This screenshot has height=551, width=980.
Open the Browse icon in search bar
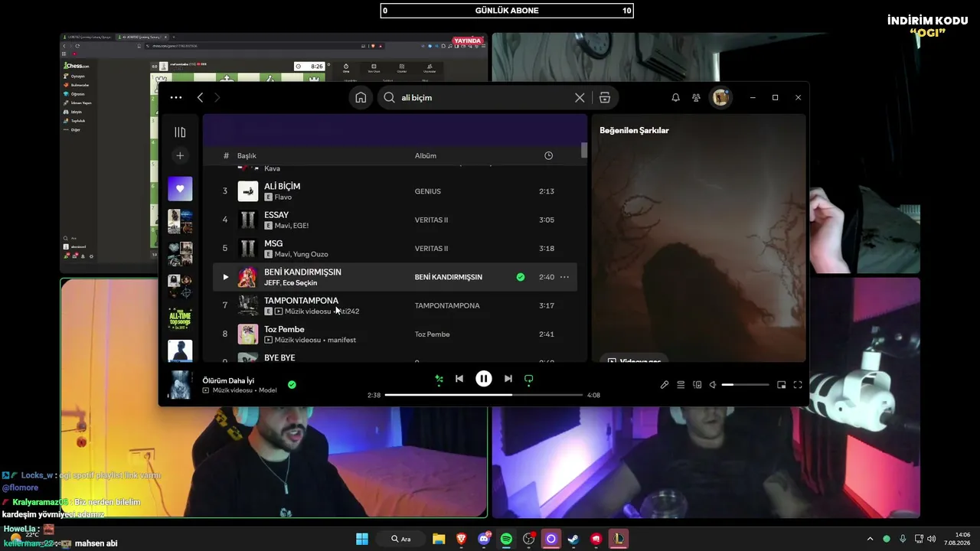tap(605, 97)
